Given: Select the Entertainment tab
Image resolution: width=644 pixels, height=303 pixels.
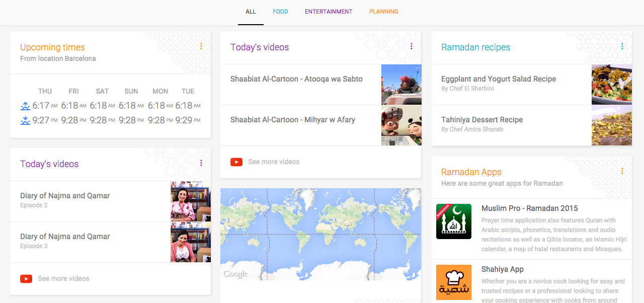Looking at the screenshot, I should (x=329, y=12).
